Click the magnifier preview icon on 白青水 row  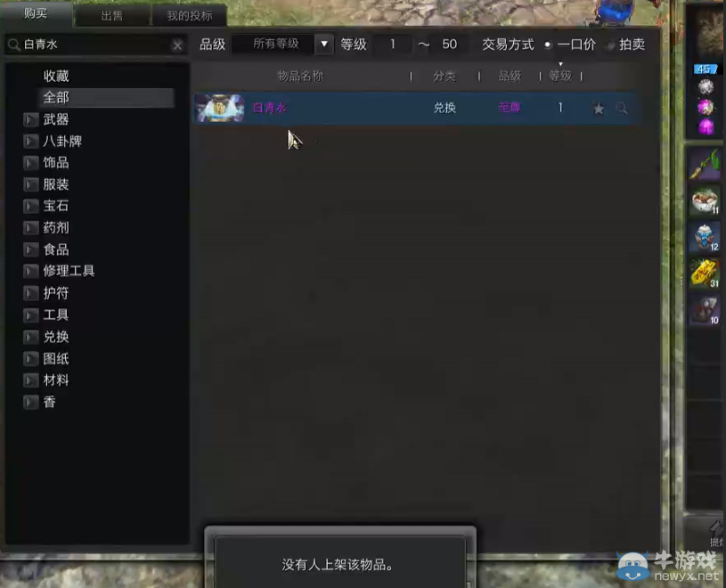(x=623, y=108)
